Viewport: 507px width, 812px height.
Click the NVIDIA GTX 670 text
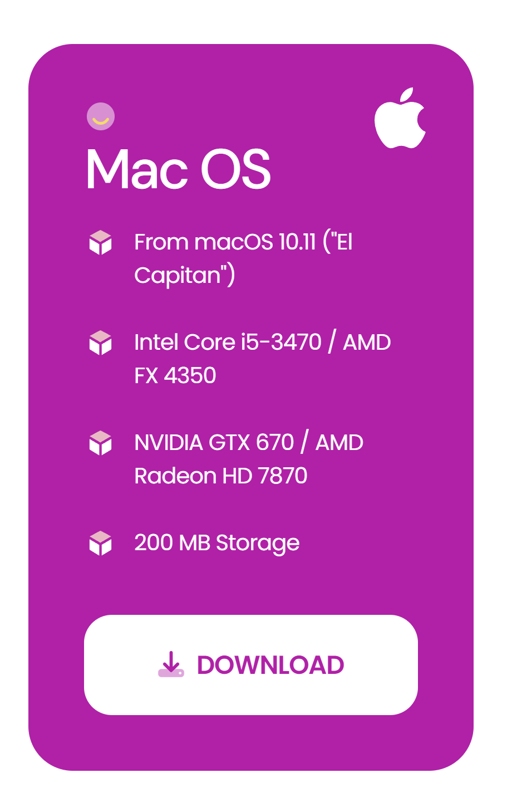click(214, 443)
